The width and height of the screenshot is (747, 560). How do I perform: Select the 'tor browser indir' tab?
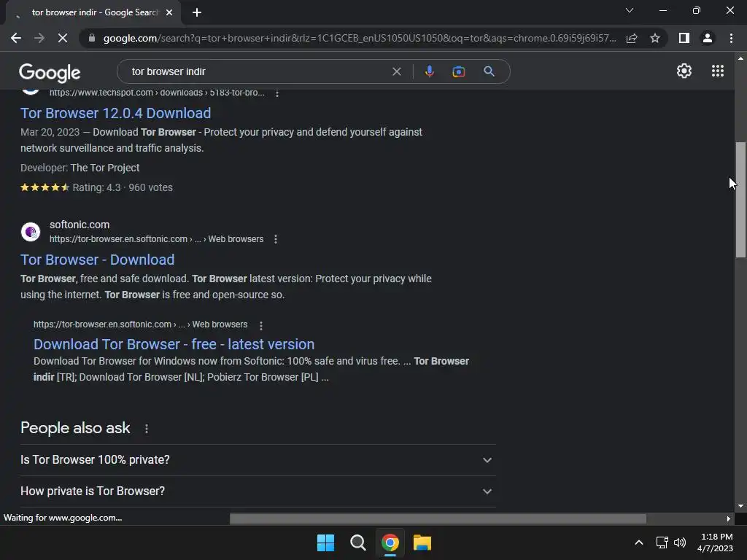click(x=93, y=12)
